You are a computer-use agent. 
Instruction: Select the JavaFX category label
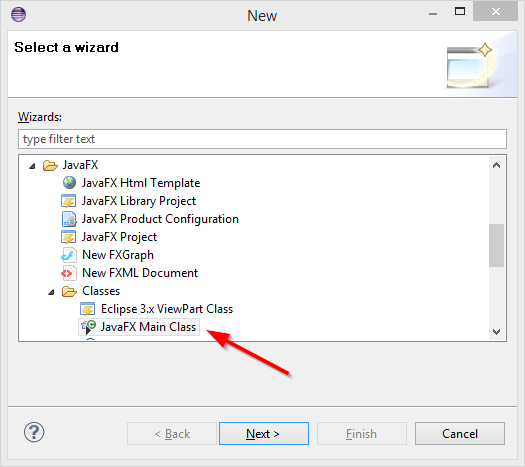pos(80,165)
